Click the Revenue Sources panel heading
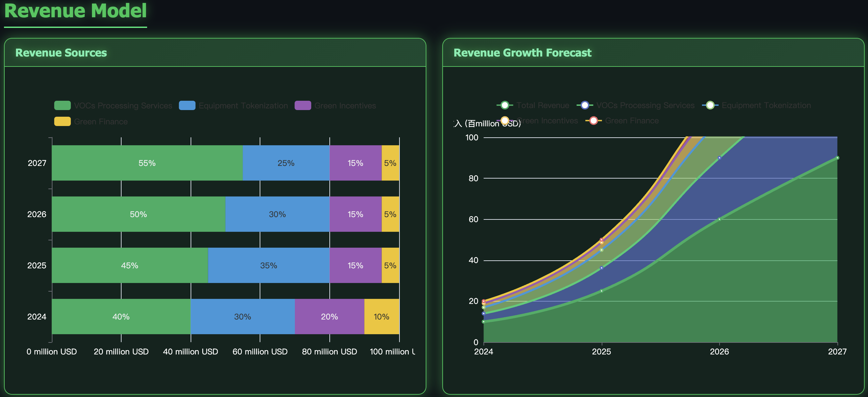 [x=61, y=53]
